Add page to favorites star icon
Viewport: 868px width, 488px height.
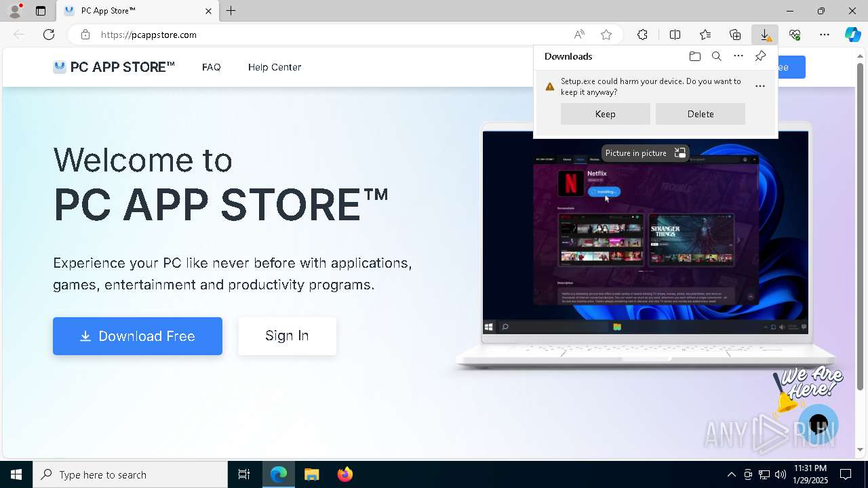606,35
